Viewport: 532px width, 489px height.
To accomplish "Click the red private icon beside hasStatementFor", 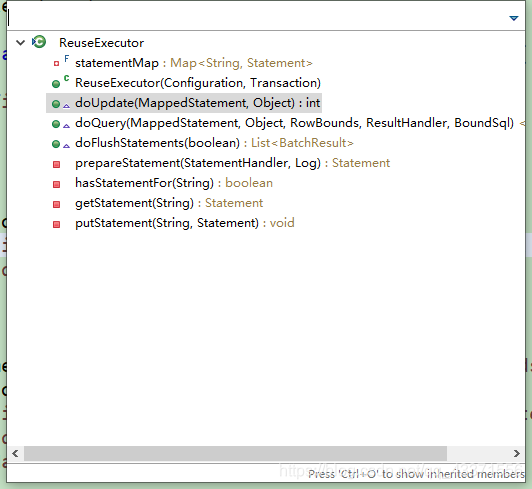I will [x=56, y=184].
